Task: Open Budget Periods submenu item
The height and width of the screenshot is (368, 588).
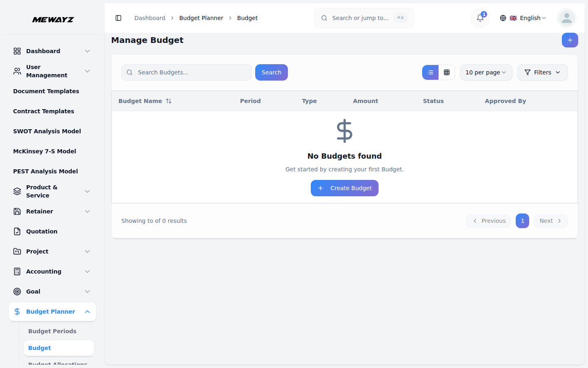Action: coord(52,331)
